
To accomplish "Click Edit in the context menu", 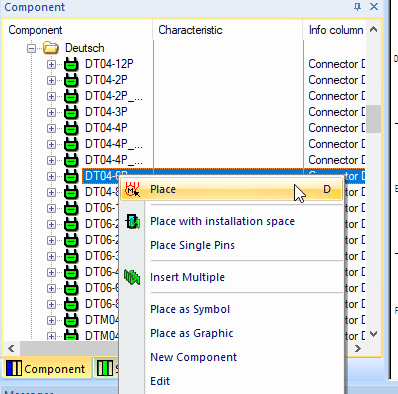I will point(160,381).
